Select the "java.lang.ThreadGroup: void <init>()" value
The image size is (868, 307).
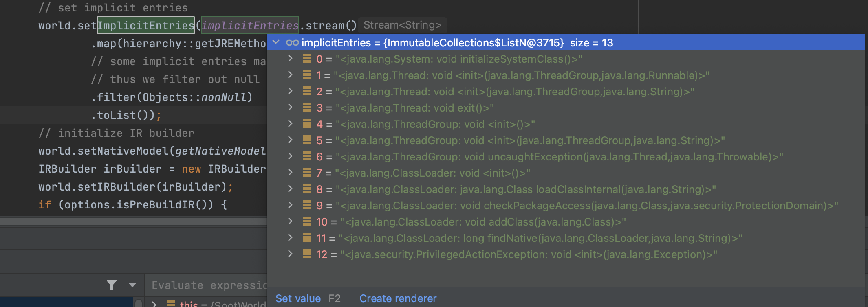[435, 124]
